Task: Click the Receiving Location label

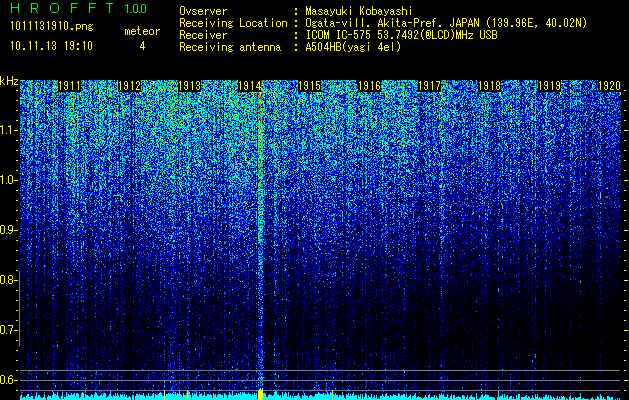Action: pyautogui.click(x=233, y=24)
